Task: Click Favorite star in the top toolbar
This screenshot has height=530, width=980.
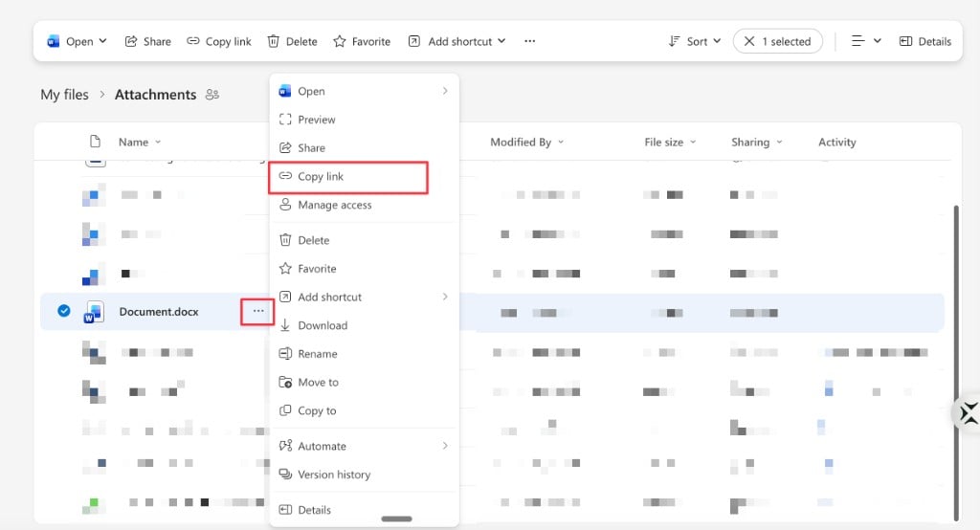Action: point(362,41)
